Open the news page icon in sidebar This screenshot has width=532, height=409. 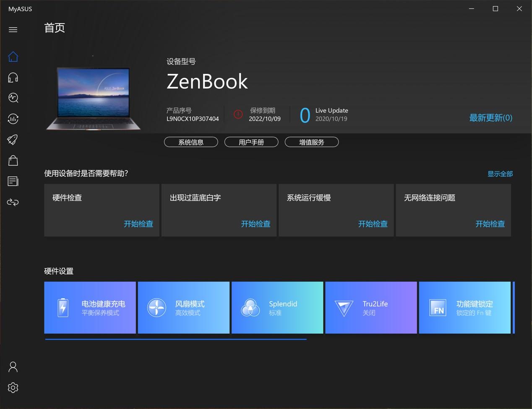[x=13, y=181]
